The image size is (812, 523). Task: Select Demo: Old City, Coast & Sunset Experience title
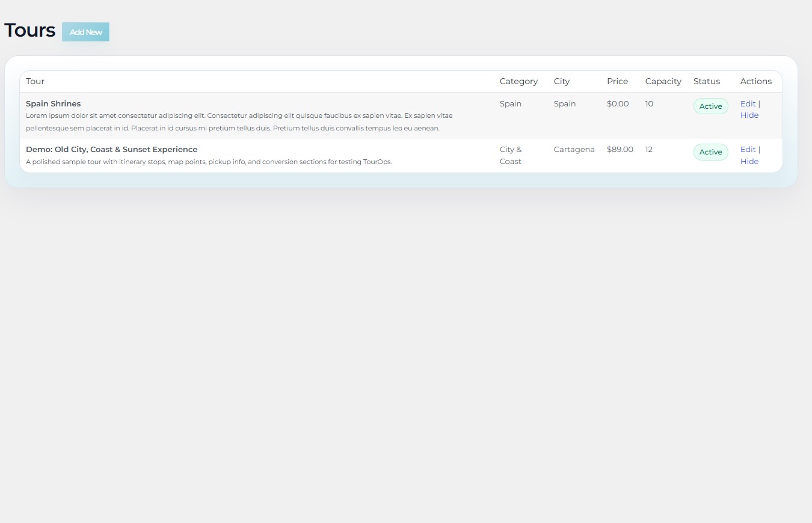[111, 150]
